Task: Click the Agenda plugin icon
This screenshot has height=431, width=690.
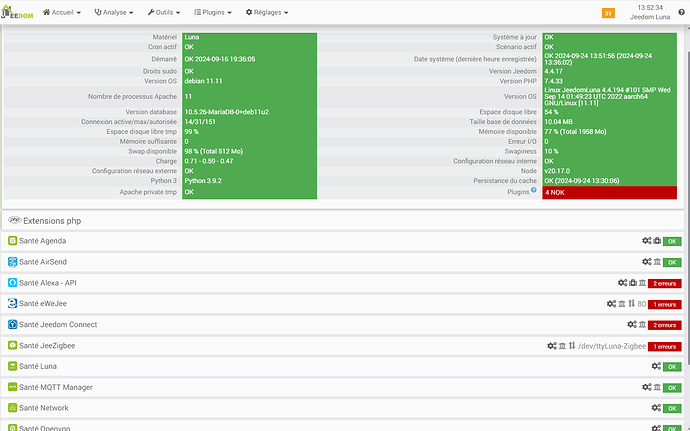Action: point(13,241)
